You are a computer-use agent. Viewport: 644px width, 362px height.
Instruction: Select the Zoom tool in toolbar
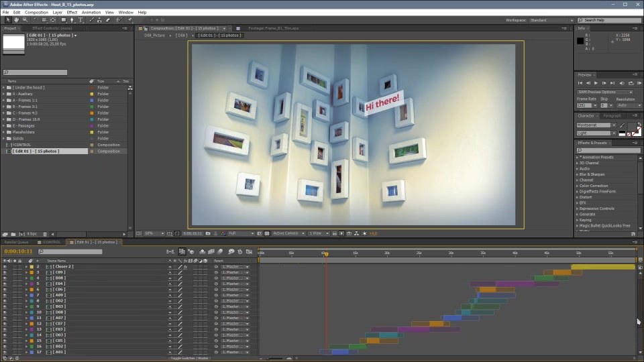click(x=25, y=19)
